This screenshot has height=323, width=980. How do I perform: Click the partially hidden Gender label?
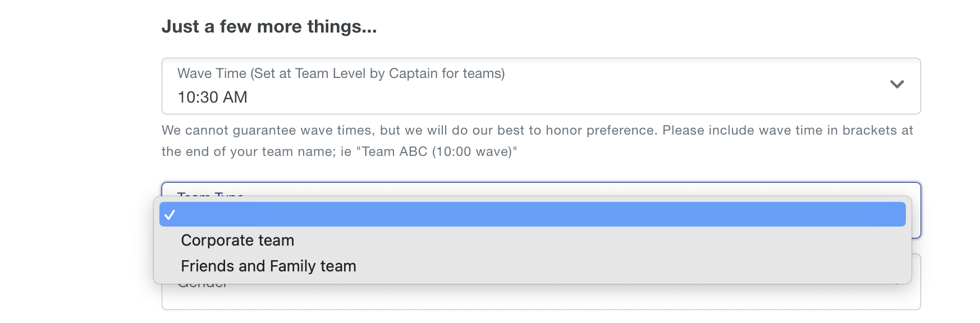click(x=203, y=286)
